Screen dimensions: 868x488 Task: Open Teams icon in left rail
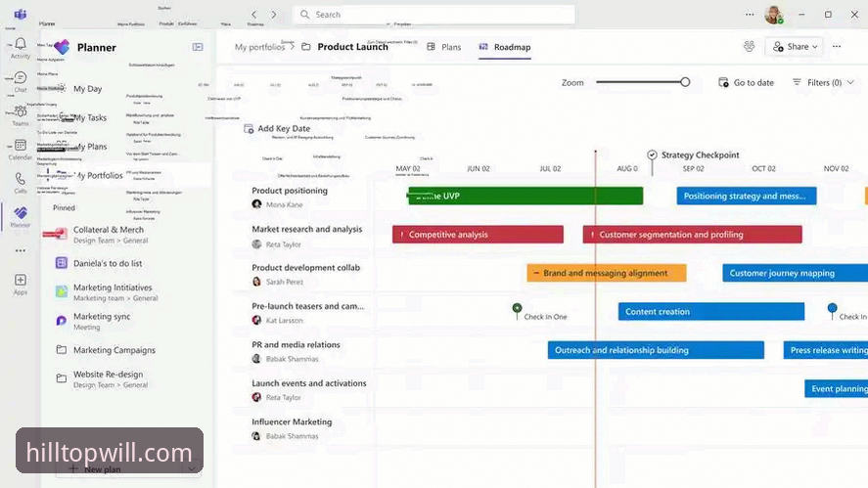pos(21,111)
